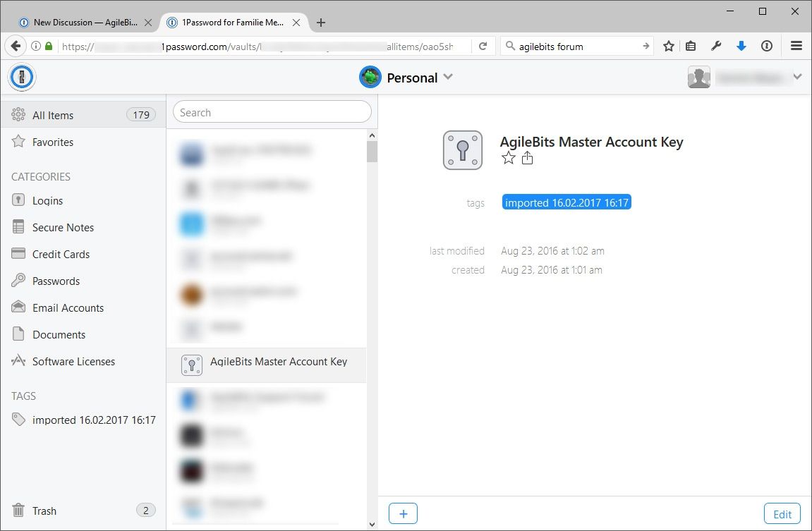Click the Email Accounts envelope icon

pos(18,307)
